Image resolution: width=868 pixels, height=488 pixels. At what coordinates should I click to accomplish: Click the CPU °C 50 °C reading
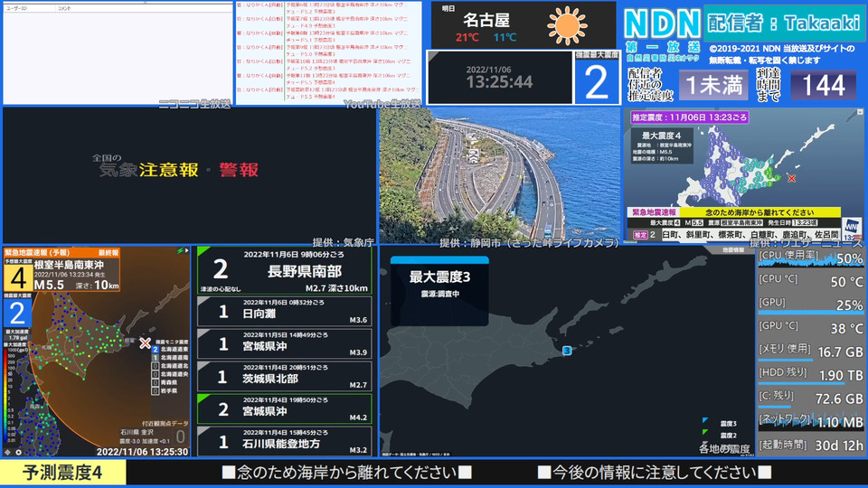point(810,282)
